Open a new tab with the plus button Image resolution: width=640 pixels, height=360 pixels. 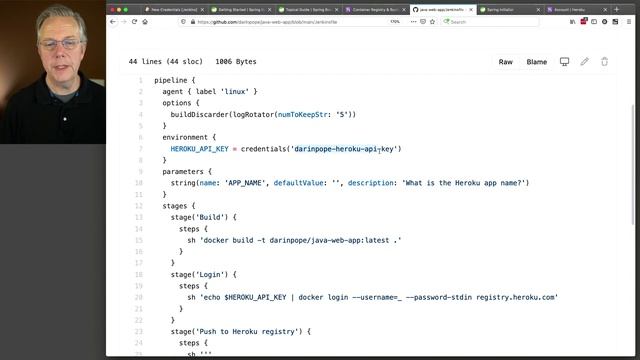click(617, 9)
